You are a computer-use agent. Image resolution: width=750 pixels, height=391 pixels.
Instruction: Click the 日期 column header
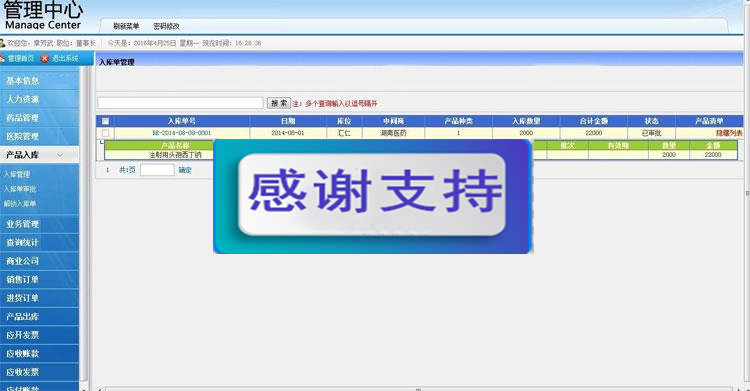(x=288, y=121)
